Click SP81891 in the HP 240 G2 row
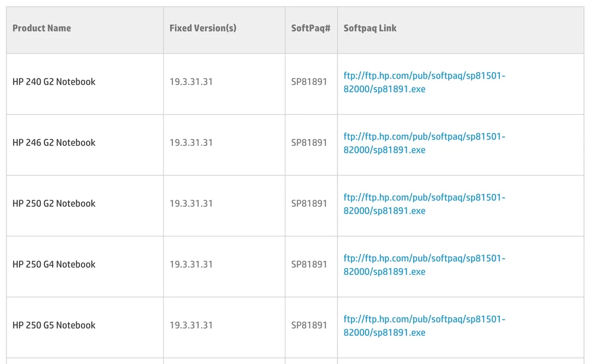This screenshot has height=364, width=591. pos(309,82)
